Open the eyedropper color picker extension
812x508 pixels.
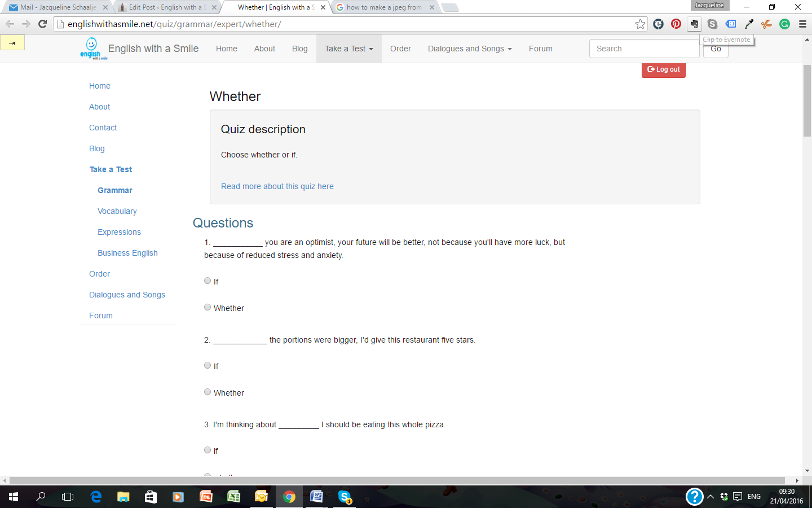click(x=749, y=24)
